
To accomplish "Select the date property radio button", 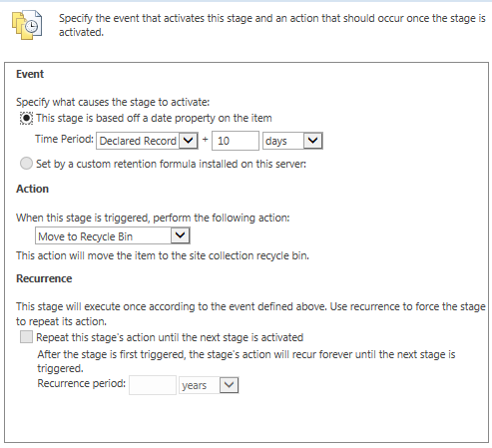I will click(26, 118).
